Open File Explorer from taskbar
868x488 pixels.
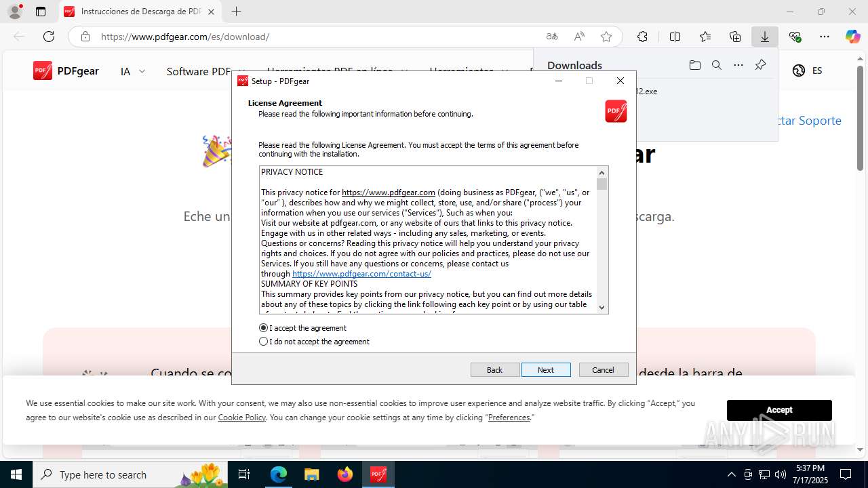[311, 474]
